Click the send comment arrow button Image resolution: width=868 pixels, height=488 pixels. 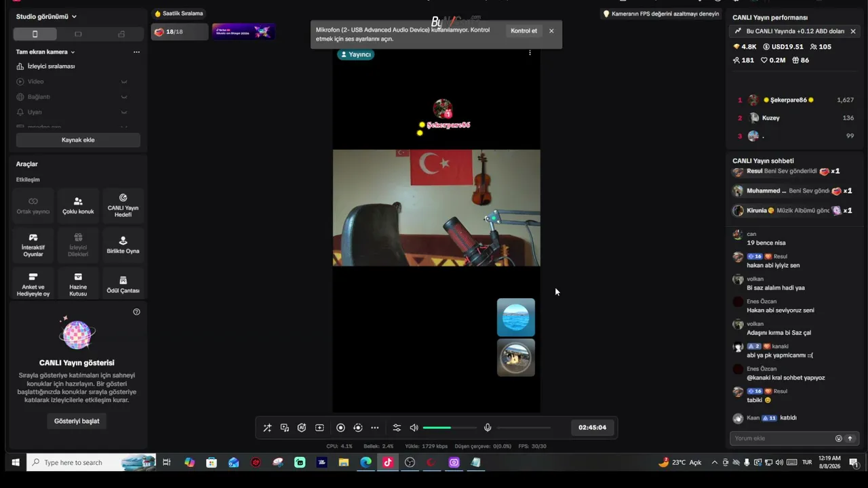pos(850,439)
